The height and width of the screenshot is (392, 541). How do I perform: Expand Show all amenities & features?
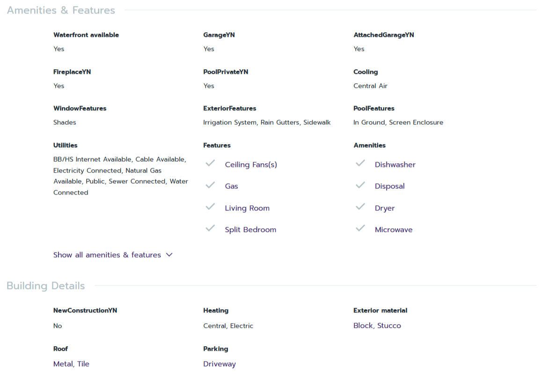click(107, 255)
